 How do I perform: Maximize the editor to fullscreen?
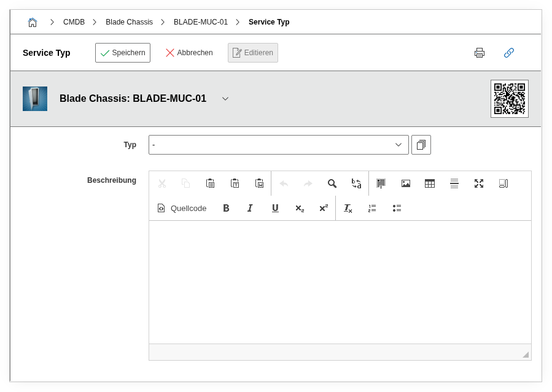(x=479, y=183)
